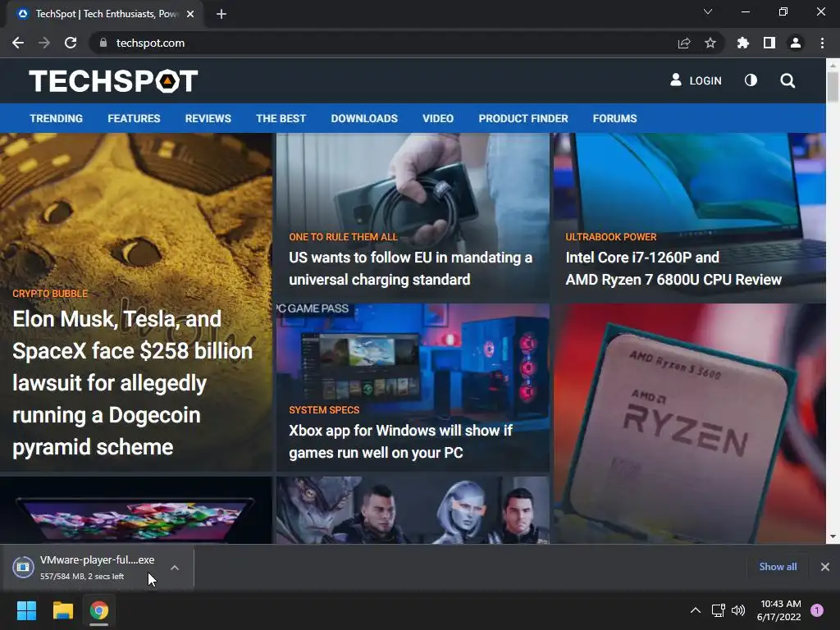This screenshot has width=840, height=630.
Task: Click the browser forward arrow
Action: coord(44,43)
